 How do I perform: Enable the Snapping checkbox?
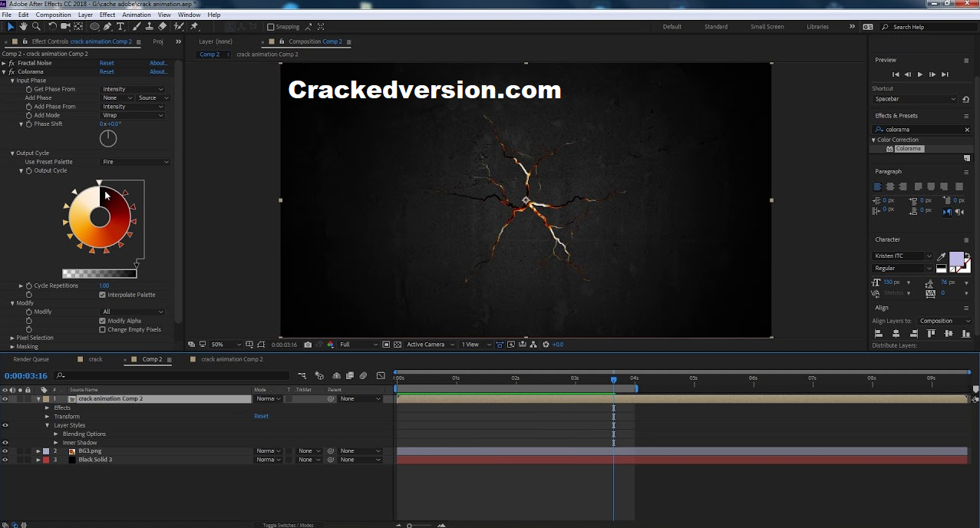point(270,27)
